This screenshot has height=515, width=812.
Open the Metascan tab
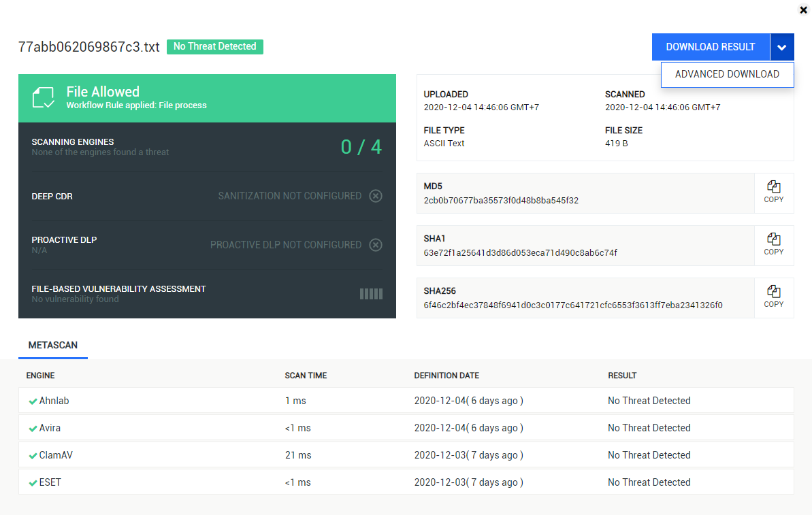tap(53, 345)
